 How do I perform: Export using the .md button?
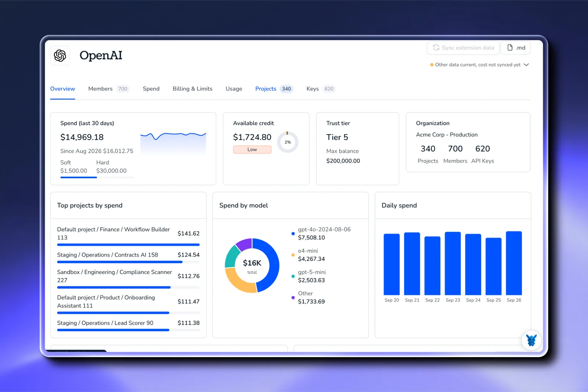click(x=516, y=48)
